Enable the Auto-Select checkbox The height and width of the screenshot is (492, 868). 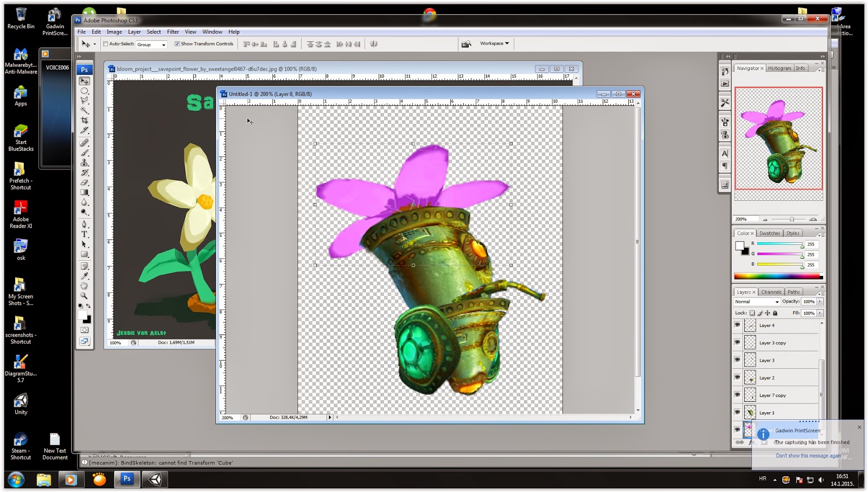pos(106,44)
